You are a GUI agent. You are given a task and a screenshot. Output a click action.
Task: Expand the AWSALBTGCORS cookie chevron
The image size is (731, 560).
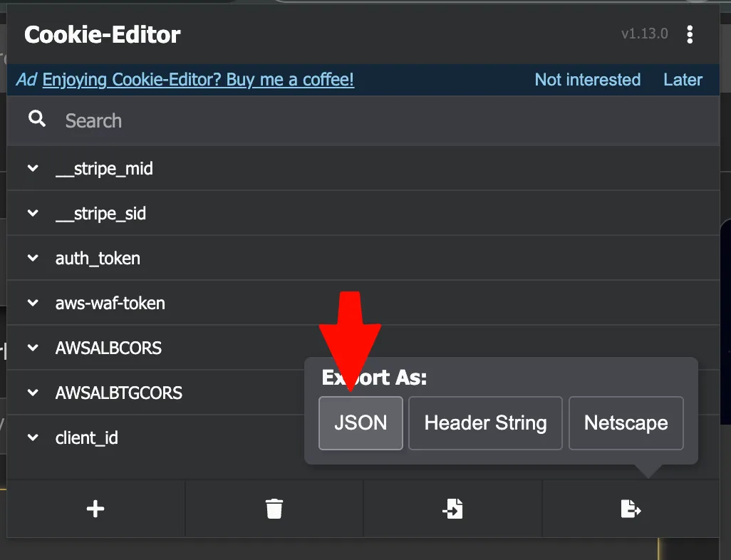[33, 393]
